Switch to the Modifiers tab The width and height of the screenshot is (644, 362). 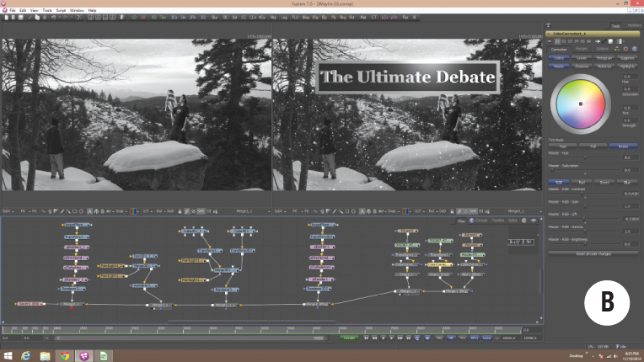635,25
